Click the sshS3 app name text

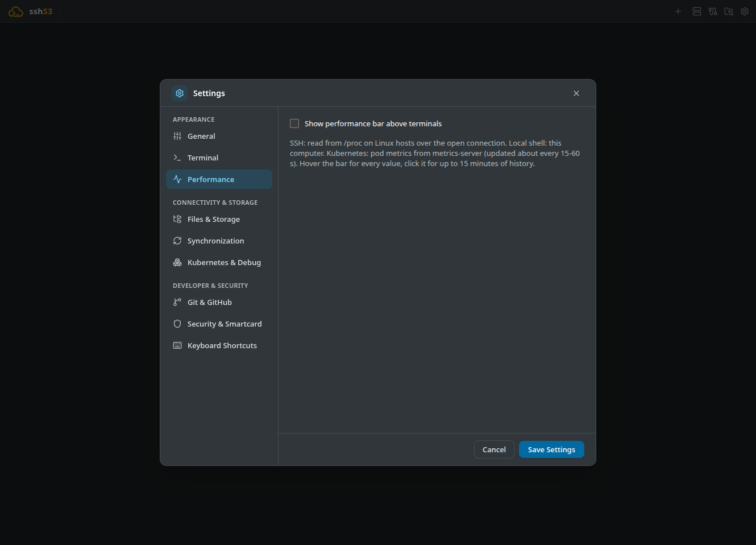tap(41, 11)
